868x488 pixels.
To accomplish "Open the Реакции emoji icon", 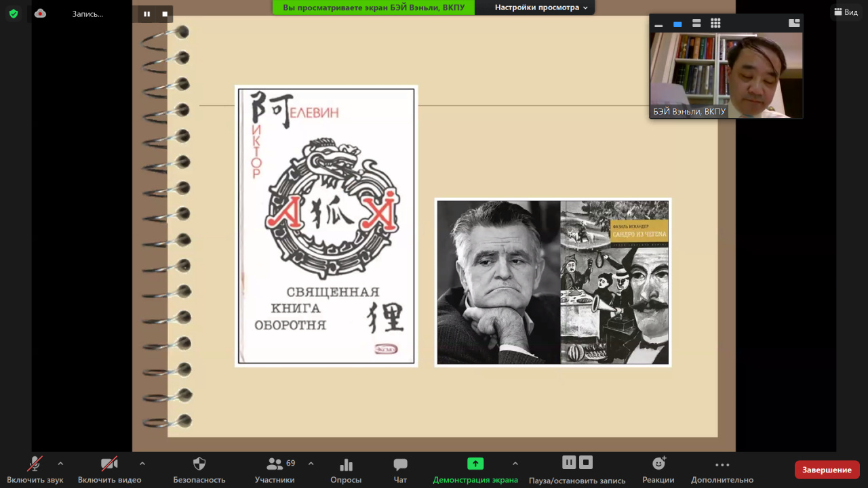I will [x=658, y=464].
